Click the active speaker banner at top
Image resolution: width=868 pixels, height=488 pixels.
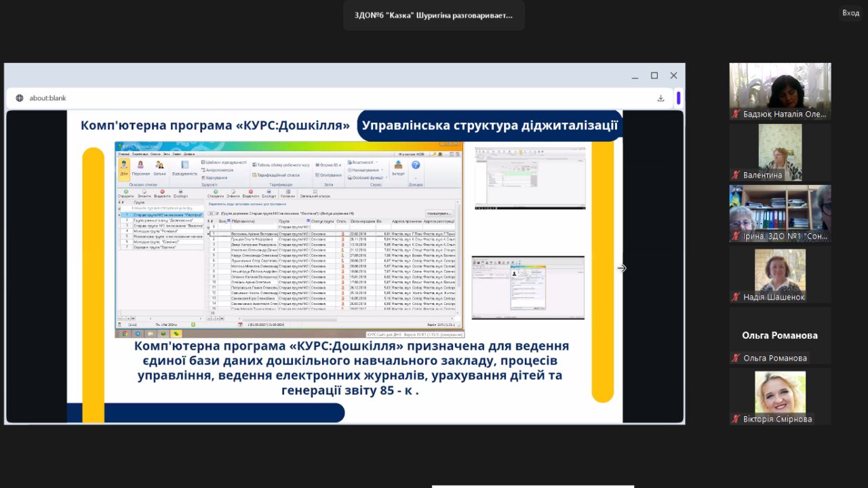coord(434,15)
